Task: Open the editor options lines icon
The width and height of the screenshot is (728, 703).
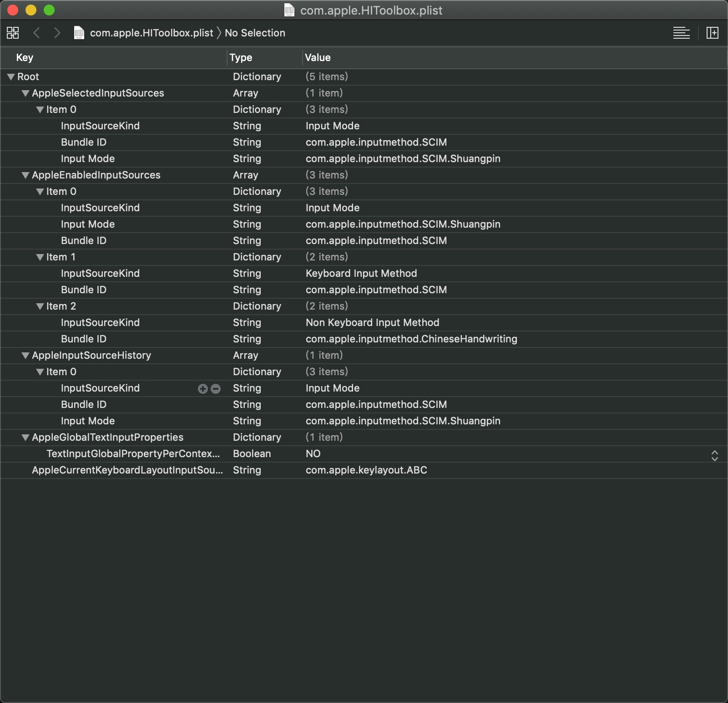Action: (x=681, y=33)
